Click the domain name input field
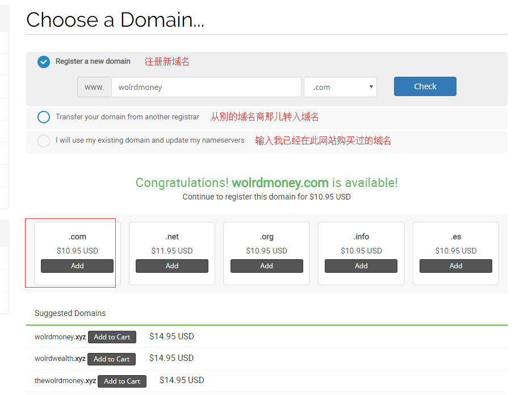 (206, 87)
